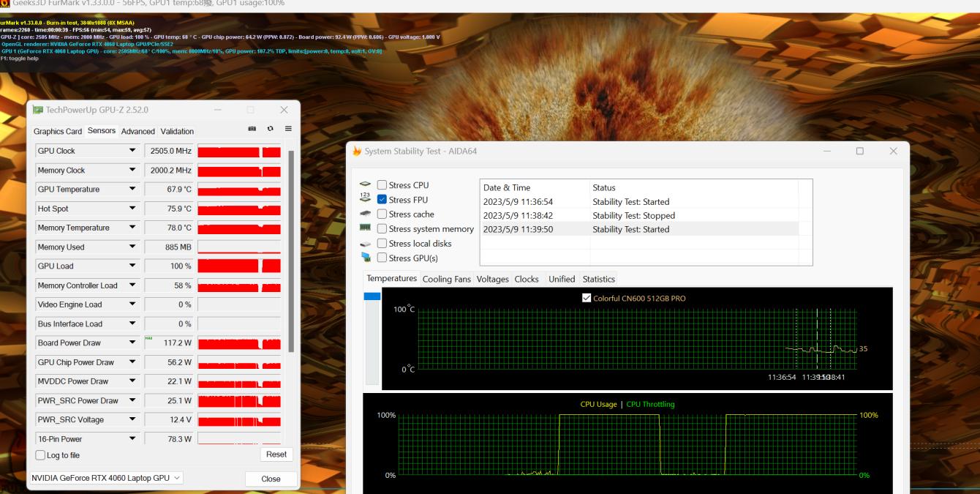Open the Memory Temperature sensor dropdown
Image resolution: width=980 pixels, height=494 pixels.
tap(132, 228)
